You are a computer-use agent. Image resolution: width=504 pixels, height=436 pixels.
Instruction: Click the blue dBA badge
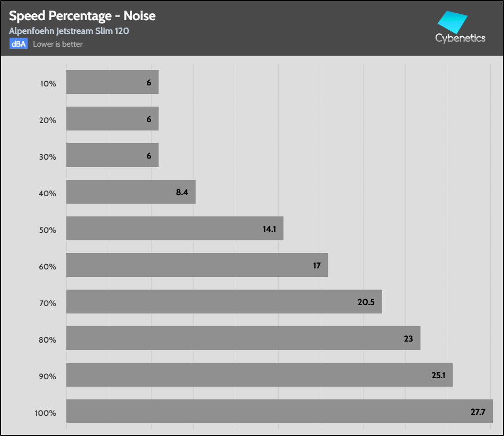click(x=18, y=44)
